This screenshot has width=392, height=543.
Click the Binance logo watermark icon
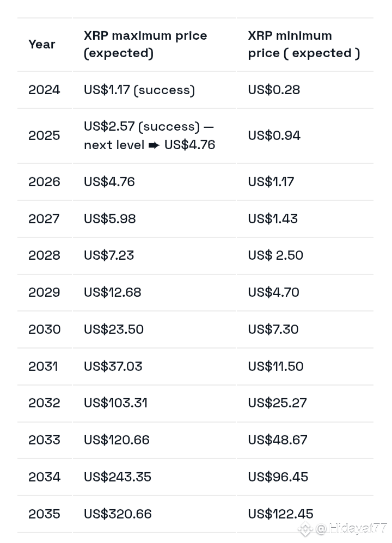pyautogui.click(x=305, y=529)
